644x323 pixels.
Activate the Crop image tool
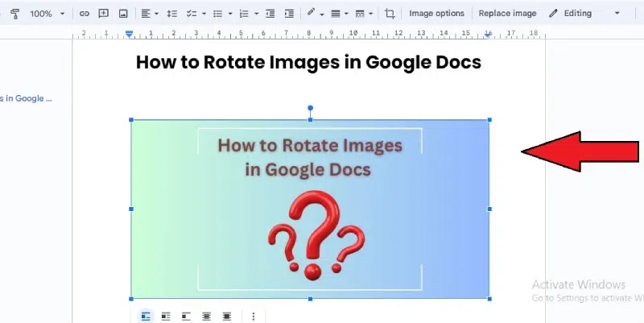tap(390, 14)
